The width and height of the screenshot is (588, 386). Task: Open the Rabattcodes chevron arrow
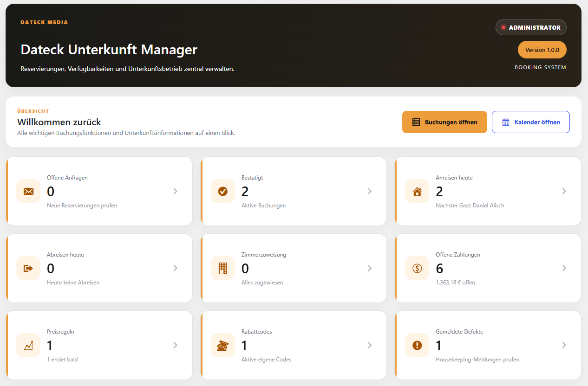pyautogui.click(x=370, y=345)
